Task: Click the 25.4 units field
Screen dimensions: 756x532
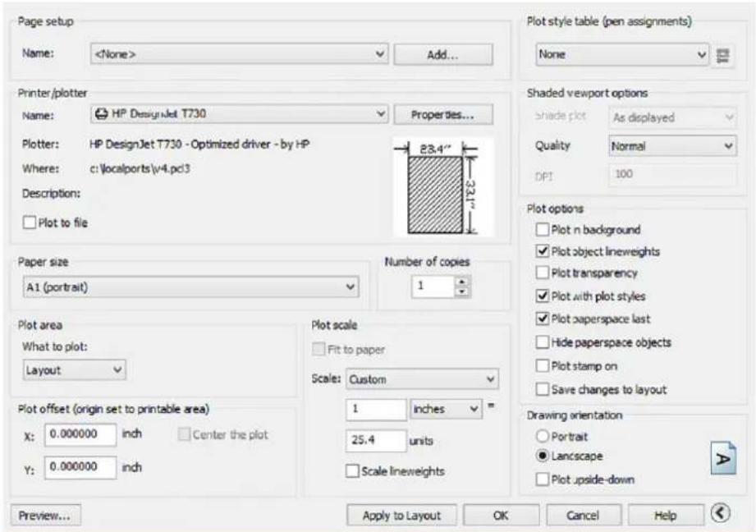Action: coord(376,440)
